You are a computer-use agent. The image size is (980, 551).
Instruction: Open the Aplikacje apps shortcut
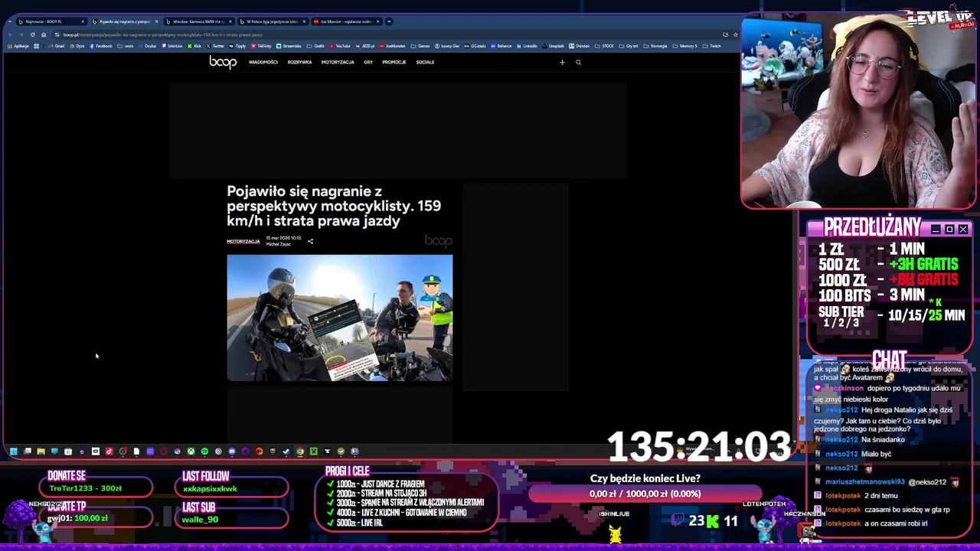pyautogui.click(x=18, y=46)
